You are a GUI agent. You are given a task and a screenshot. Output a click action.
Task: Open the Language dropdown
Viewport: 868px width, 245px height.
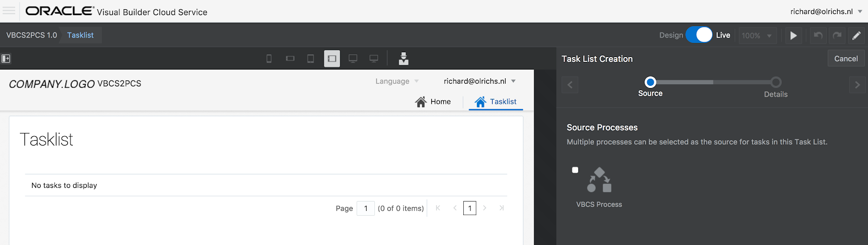(397, 81)
